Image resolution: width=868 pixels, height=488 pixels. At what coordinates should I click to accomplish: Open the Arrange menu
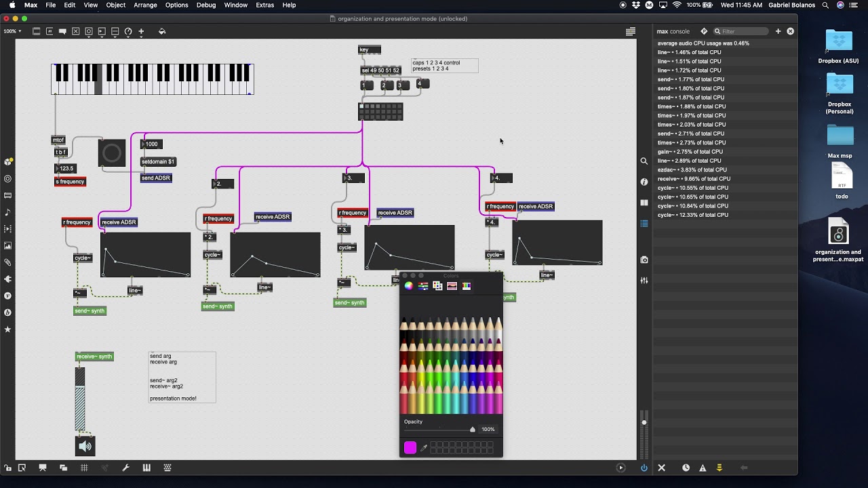click(x=145, y=5)
